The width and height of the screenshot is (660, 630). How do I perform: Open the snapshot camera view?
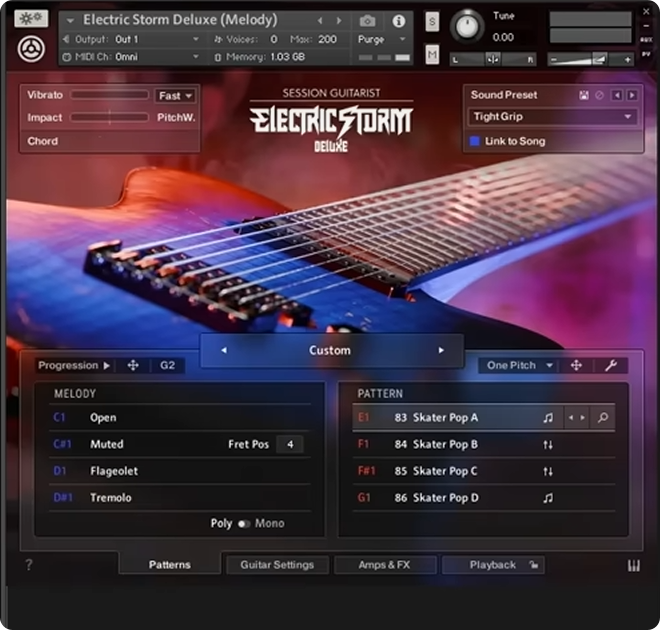click(367, 21)
